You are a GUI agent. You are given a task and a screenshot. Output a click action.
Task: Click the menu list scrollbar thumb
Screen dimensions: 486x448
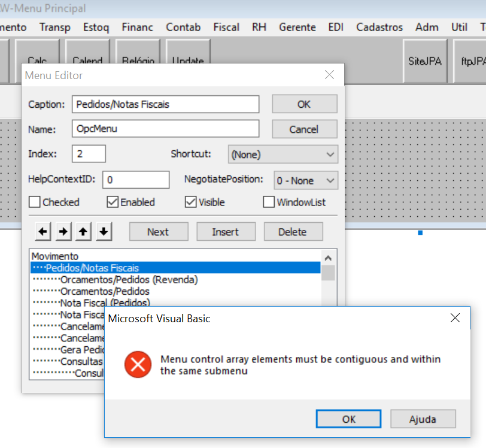(328, 273)
